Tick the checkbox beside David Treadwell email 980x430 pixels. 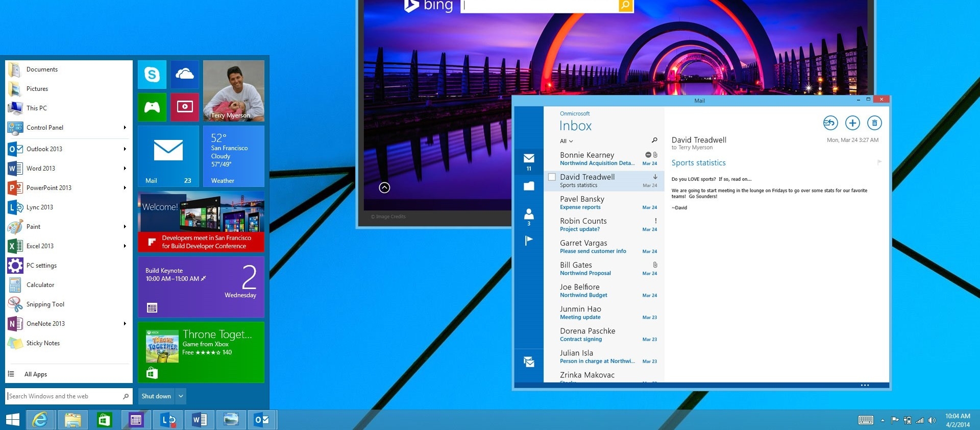point(552,177)
